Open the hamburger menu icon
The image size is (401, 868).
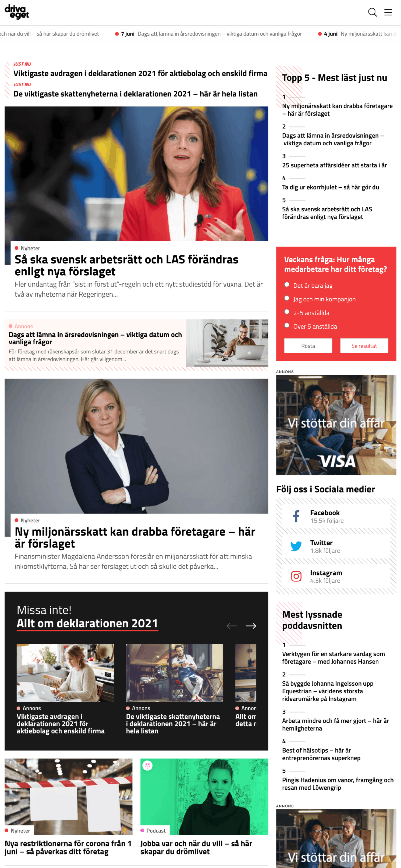388,12
